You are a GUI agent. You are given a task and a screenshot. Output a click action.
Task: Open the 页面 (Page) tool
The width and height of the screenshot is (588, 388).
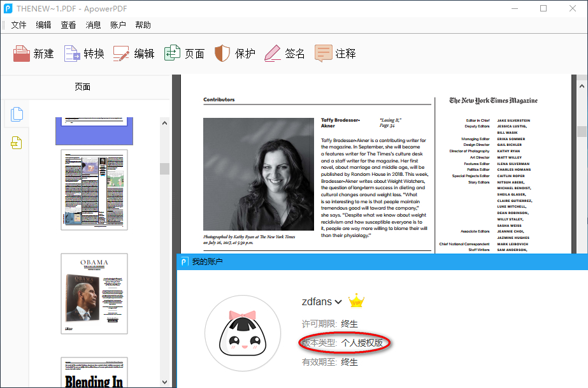[x=184, y=54]
